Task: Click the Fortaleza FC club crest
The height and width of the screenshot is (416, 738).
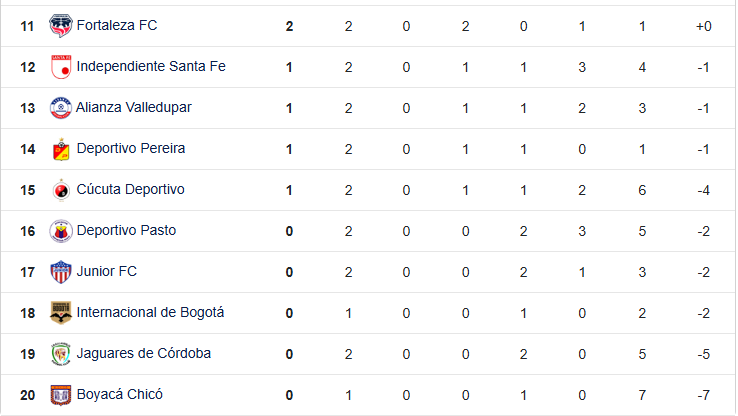Action: [x=61, y=25]
